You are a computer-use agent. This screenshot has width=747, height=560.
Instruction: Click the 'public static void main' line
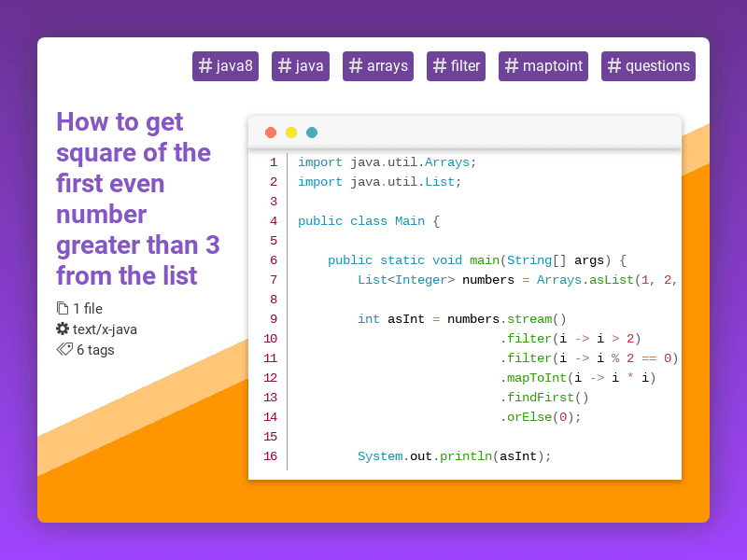[477, 260]
